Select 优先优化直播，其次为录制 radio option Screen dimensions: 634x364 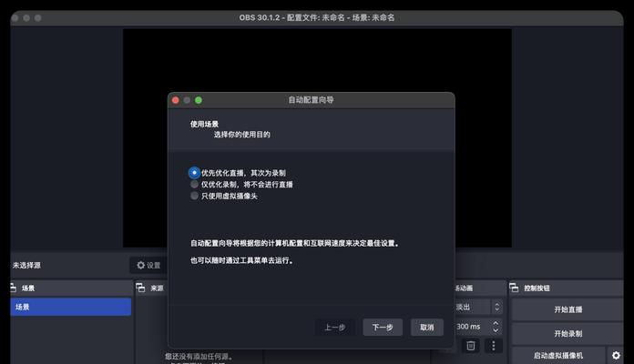point(238,173)
